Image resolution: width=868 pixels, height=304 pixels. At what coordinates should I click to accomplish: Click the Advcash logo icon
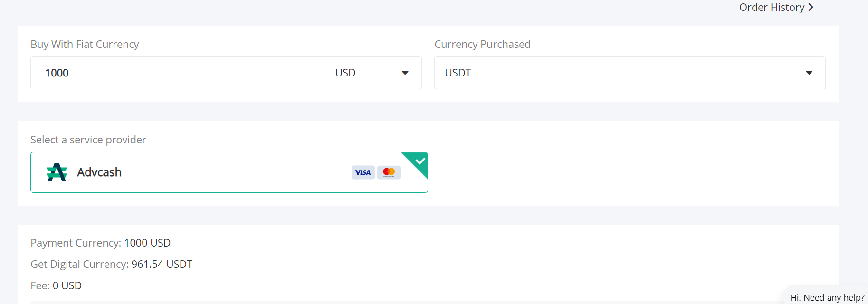[57, 172]
